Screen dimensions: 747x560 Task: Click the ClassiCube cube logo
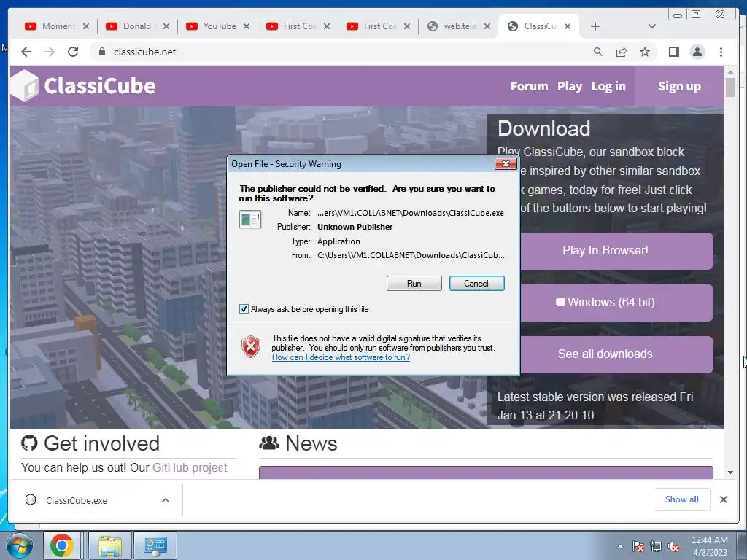coord(24,86)
